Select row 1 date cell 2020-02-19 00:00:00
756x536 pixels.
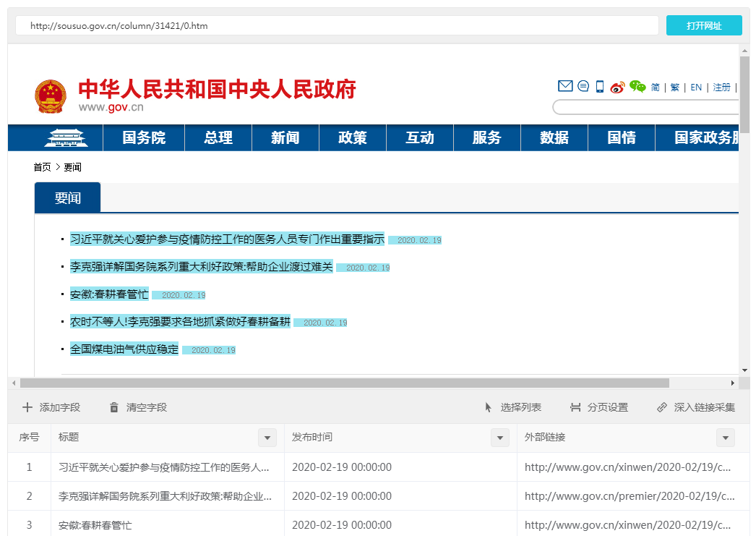(400, 467)
